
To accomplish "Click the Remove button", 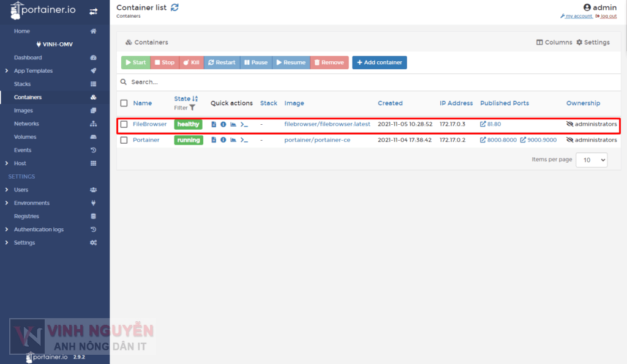I will pyautogui.click(x=329, y=62).
